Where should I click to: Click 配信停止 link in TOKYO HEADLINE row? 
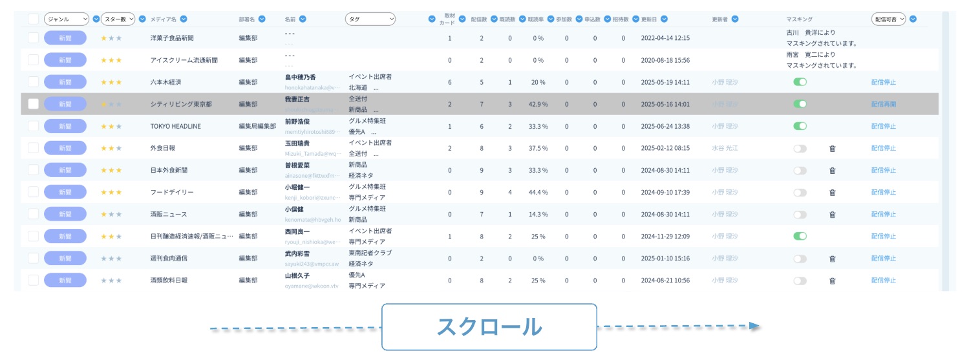pos(883,126)
